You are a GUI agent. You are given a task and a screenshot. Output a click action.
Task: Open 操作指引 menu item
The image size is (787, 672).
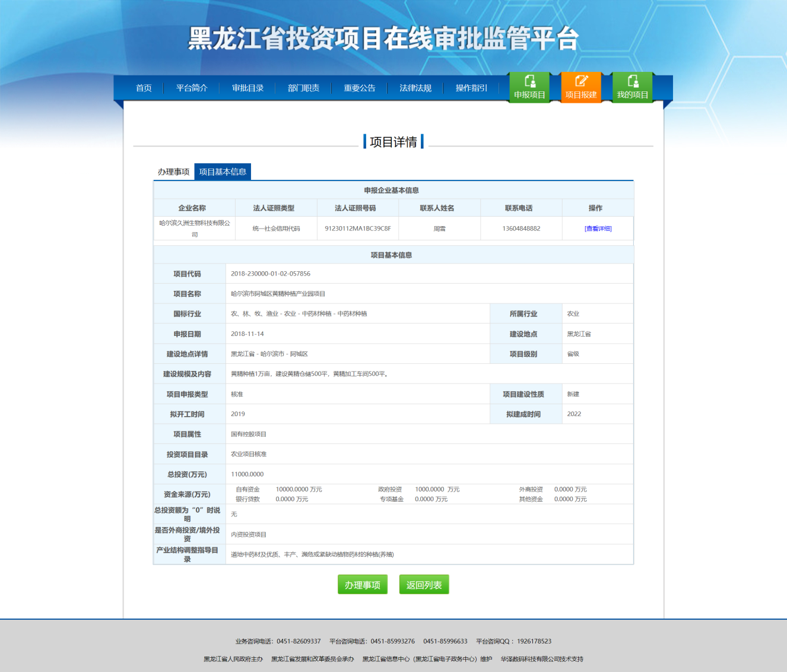coord(471,88)
